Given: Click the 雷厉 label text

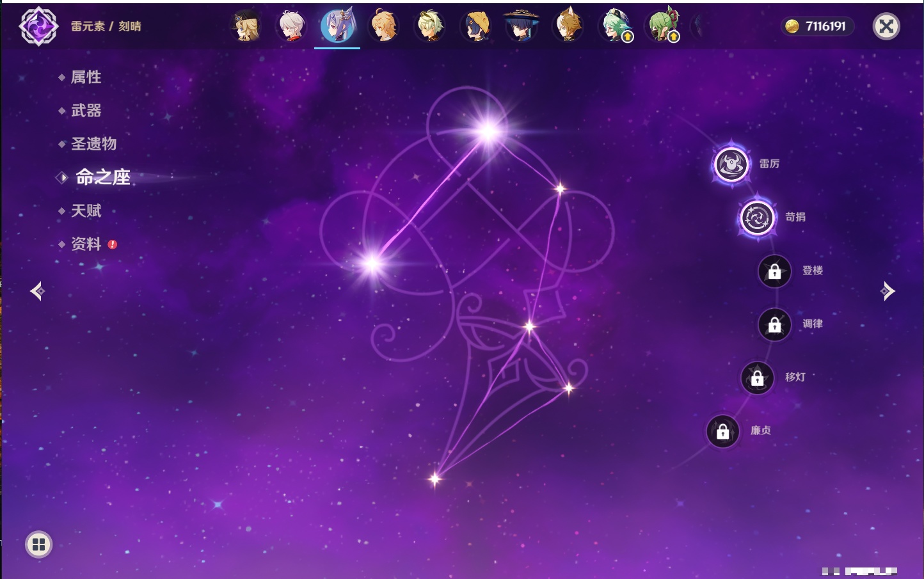Looking at the screenshot, I should [769, 164].
